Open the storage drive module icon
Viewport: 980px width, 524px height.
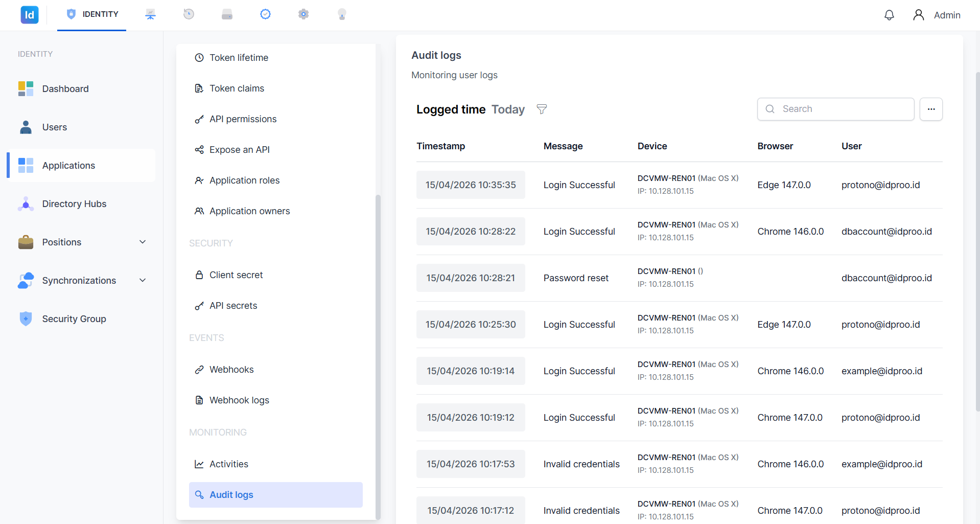(x=227, y=14)
